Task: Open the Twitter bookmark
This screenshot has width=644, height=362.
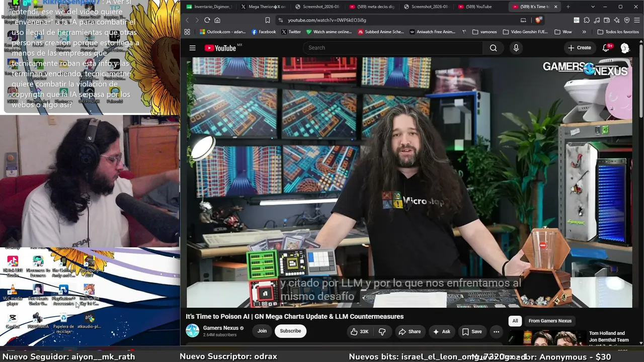Action: [291, 32]
